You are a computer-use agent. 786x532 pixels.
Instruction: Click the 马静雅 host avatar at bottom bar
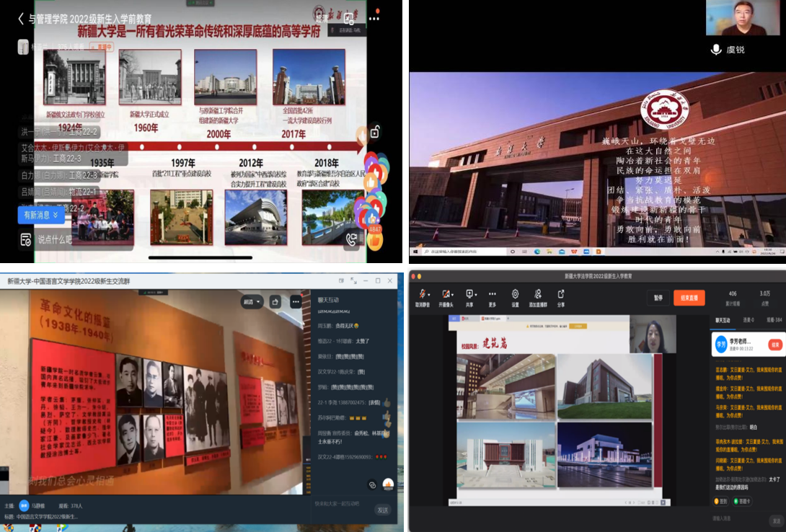[x=24, y=505]
